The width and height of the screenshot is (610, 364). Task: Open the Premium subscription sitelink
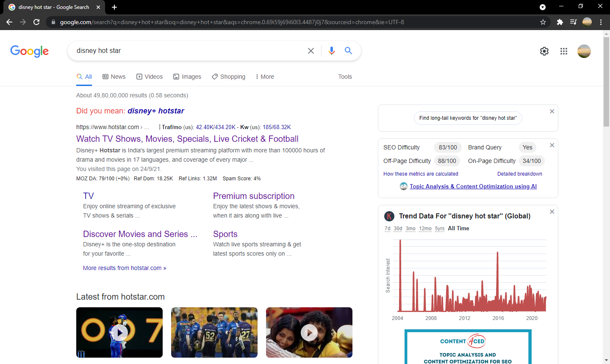point(254,196)
